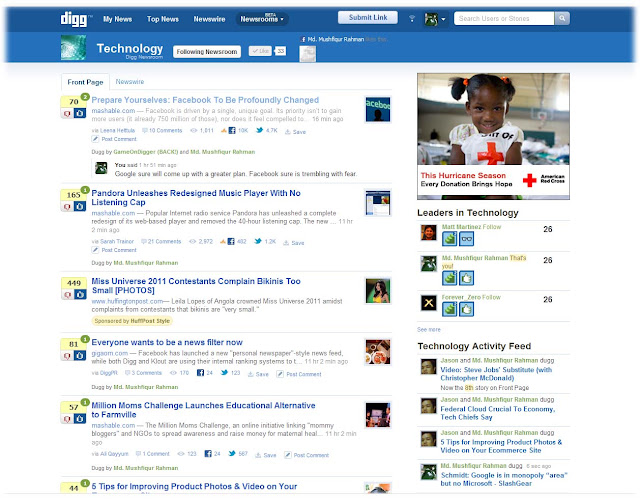The height and width of the screenshot is (499, 640).
Task: Click the Facebook Like button in header
Action: tap(260, 51)
